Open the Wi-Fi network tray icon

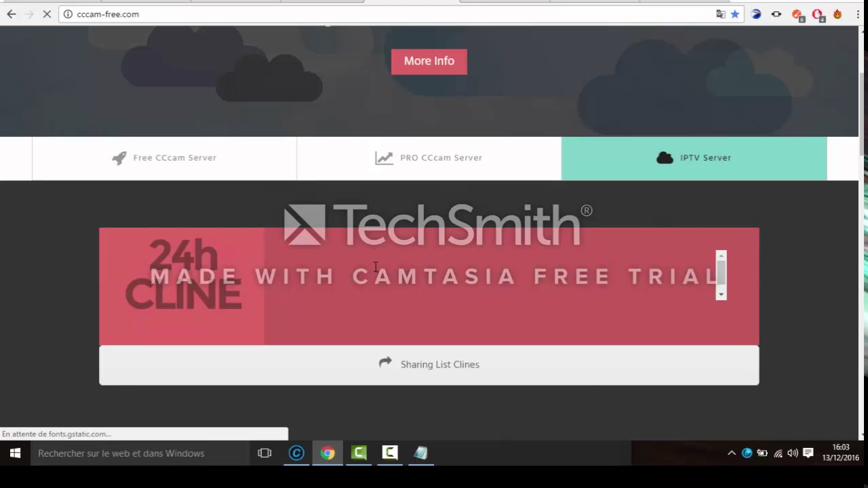pyautogui.click(x=778, y=453)
